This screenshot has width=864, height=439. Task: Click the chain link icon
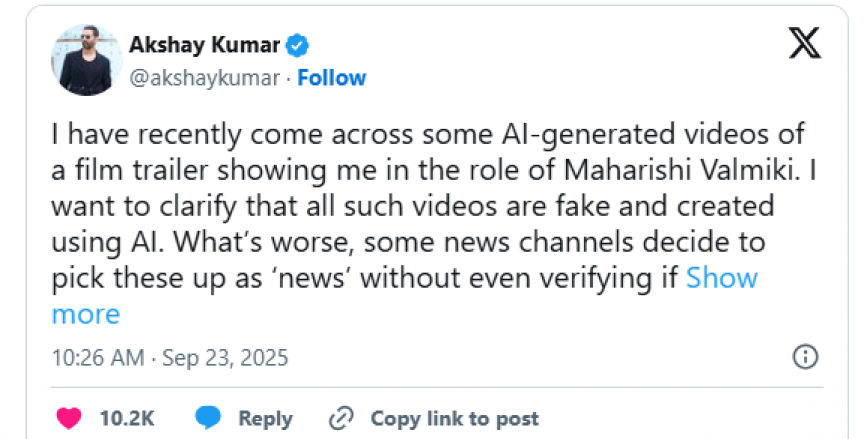342,417
